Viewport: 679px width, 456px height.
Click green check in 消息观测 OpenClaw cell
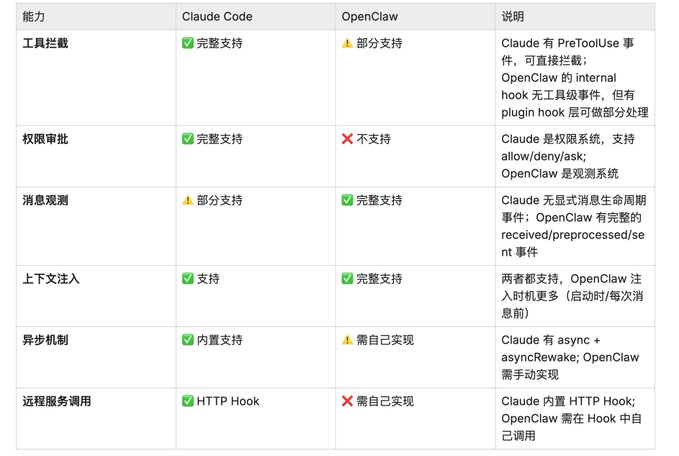coord(347,200)
